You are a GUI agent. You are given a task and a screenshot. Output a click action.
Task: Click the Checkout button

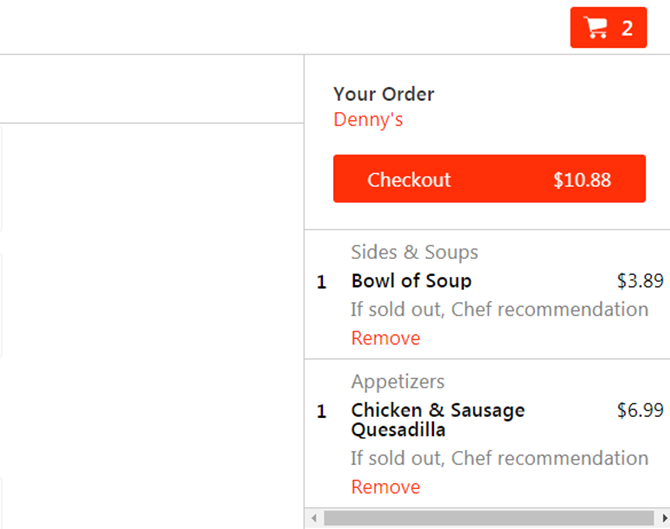click(x=489, y=179)
